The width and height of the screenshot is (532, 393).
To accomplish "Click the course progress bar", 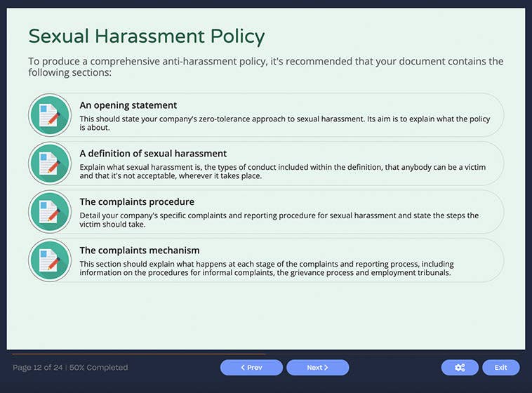I will 139,354.
